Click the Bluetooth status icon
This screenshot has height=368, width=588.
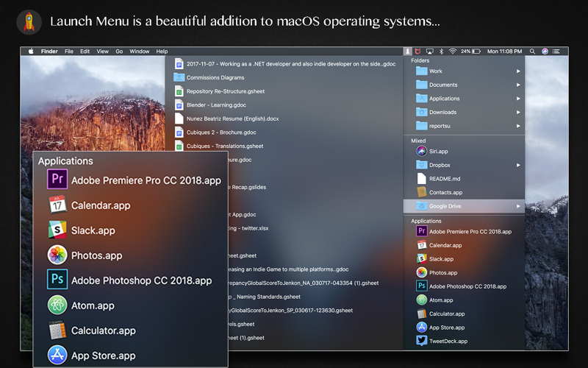tap(442, 52)
